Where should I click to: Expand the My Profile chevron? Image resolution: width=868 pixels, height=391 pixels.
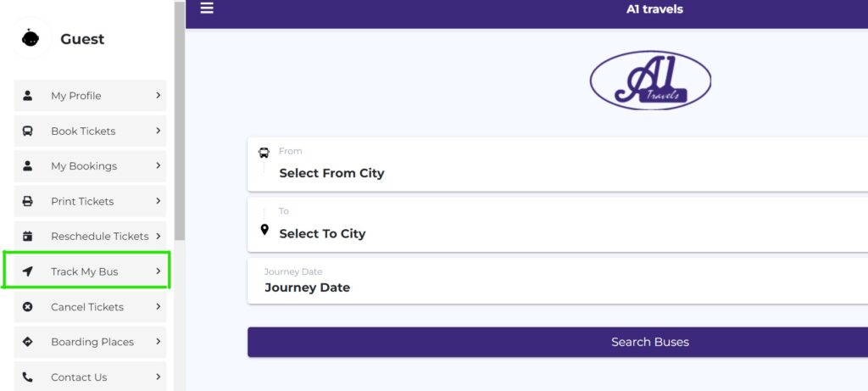pyautogui.click(x=159, y=95)
